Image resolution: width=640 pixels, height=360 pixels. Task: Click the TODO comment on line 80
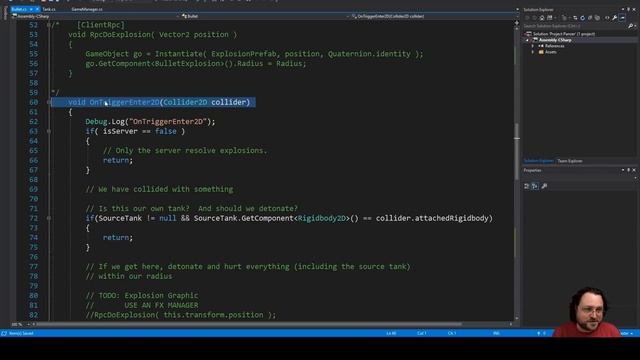click(x=142, y=296)
